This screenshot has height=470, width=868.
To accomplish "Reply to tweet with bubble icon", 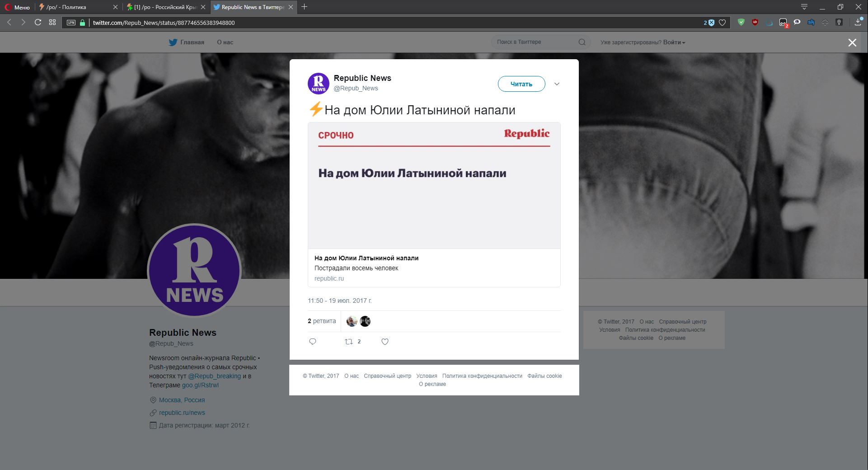I will pyautogui.click(x=313, y=342).
